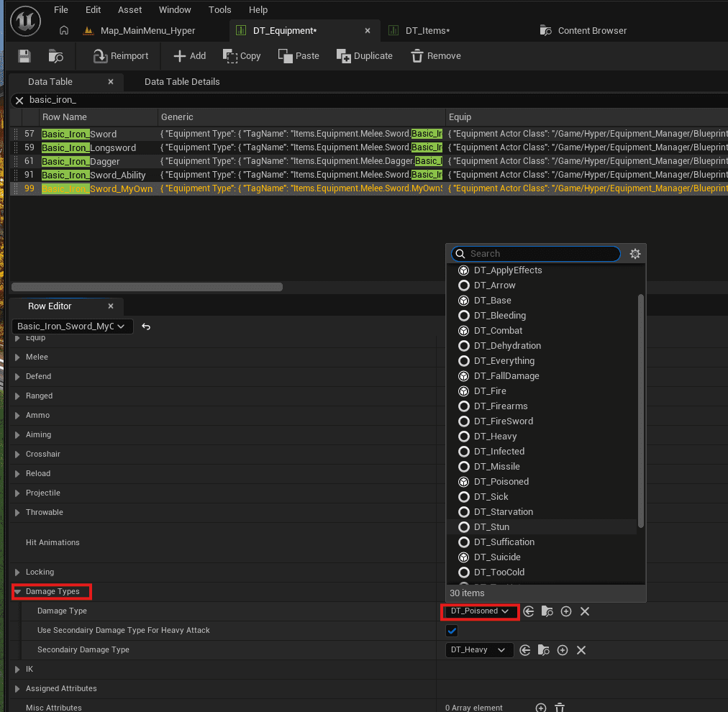Browse to Damage Type asset in Content Browser
Viewport: 728px width, 712px height.
tap(547, 611)
